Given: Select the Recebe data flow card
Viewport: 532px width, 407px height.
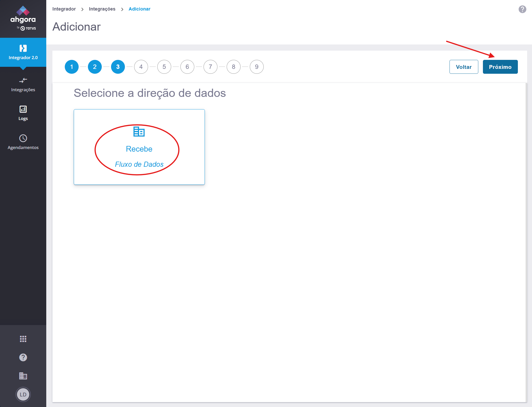Looking at the screenshot, I should tap(139, 147).
